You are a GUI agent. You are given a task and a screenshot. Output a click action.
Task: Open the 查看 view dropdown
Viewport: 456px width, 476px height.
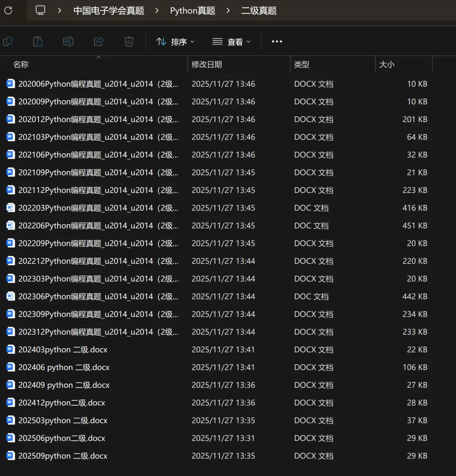point(231,41)
